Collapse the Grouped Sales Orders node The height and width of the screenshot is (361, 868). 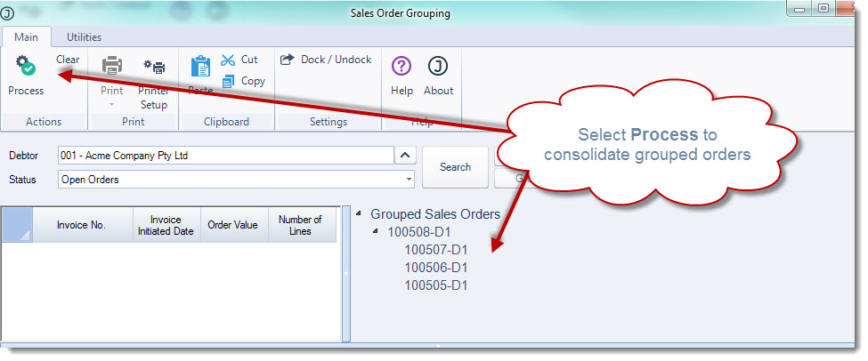point(360,213)
